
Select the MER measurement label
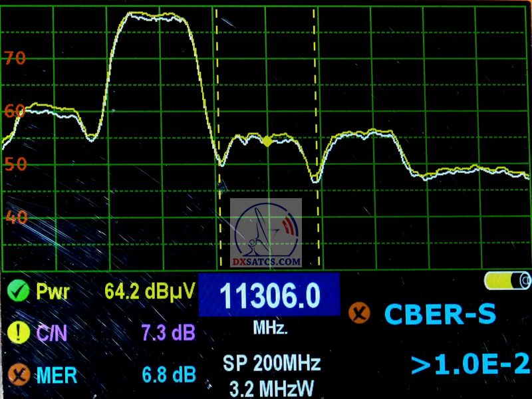point(56,375)
